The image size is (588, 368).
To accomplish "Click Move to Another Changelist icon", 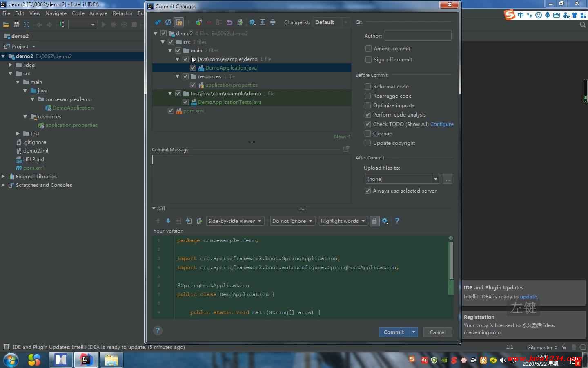I will pyautogui.click(x=199, y=22).
